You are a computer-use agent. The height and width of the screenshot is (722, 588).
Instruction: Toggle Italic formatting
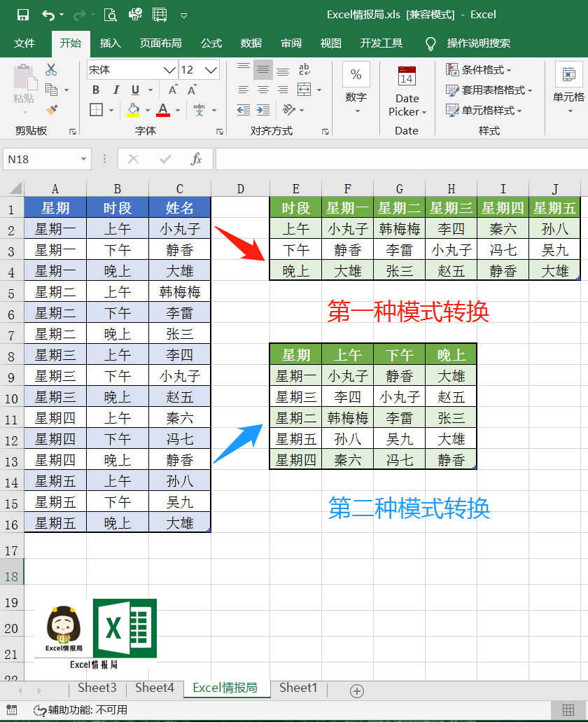[x=115, y=90]
